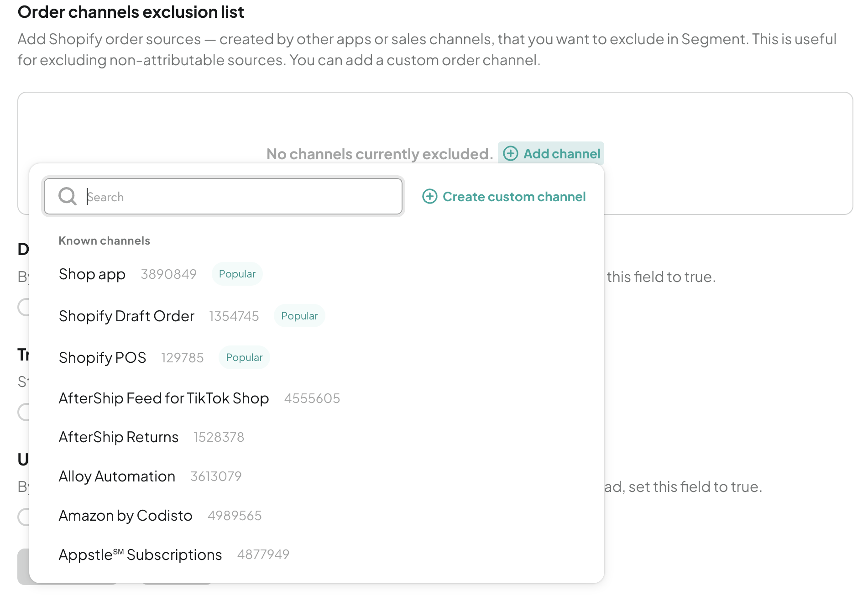Click the magnifier icon in search box

pyautogui.click(x=68, y=196)
